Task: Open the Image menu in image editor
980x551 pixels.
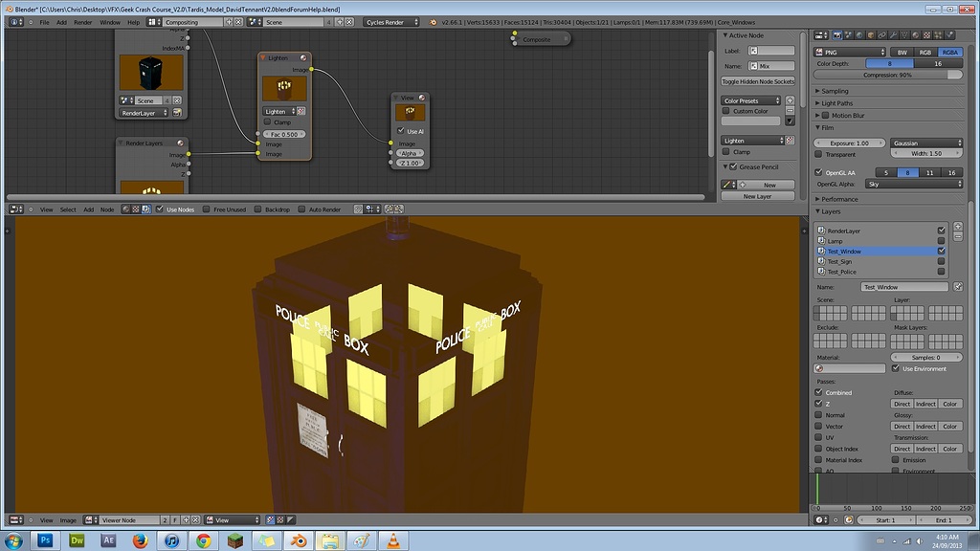Action: (68, 519)
